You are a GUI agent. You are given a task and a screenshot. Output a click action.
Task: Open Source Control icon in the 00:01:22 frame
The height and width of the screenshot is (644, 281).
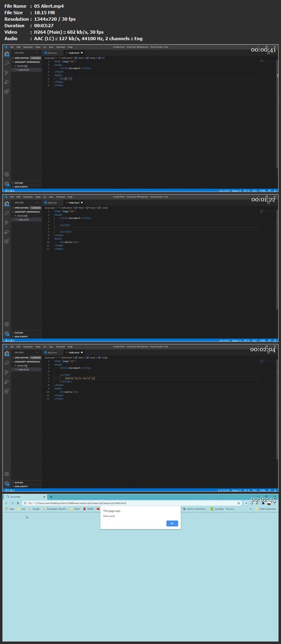pyautogui.click(x=6, y=223)
